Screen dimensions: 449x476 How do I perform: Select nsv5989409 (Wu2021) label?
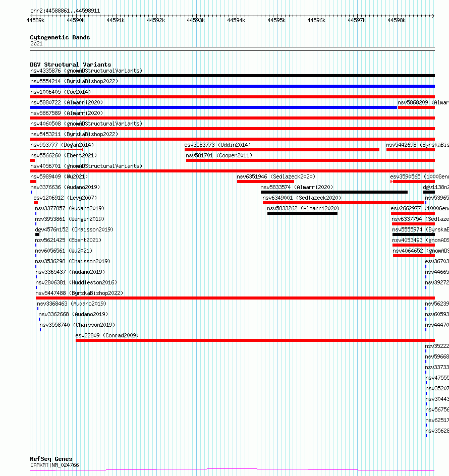coord(59,176)
